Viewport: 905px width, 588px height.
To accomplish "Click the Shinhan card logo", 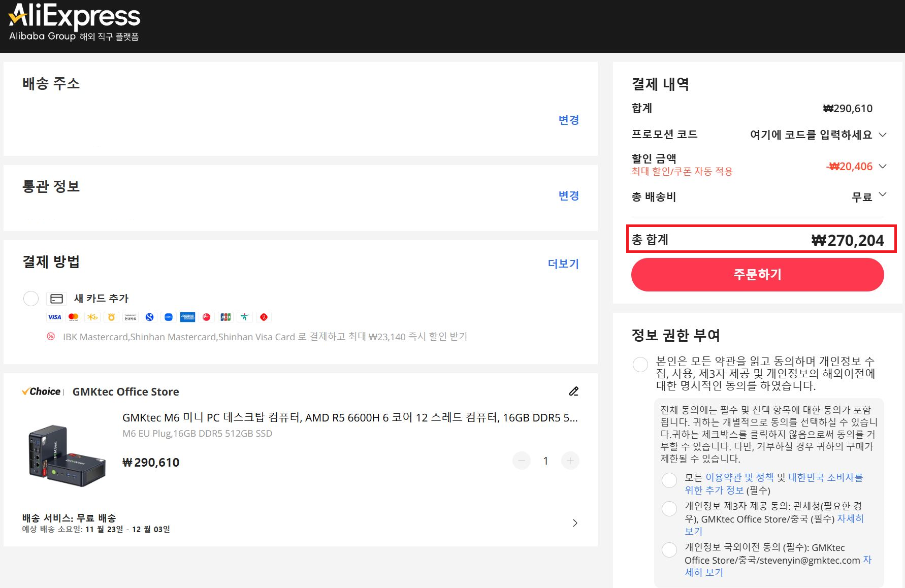I will 149,317.
